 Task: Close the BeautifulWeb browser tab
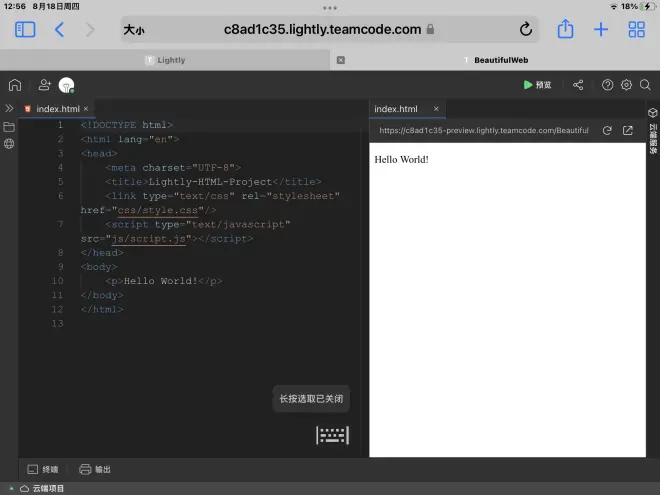(x=341, y=60)
